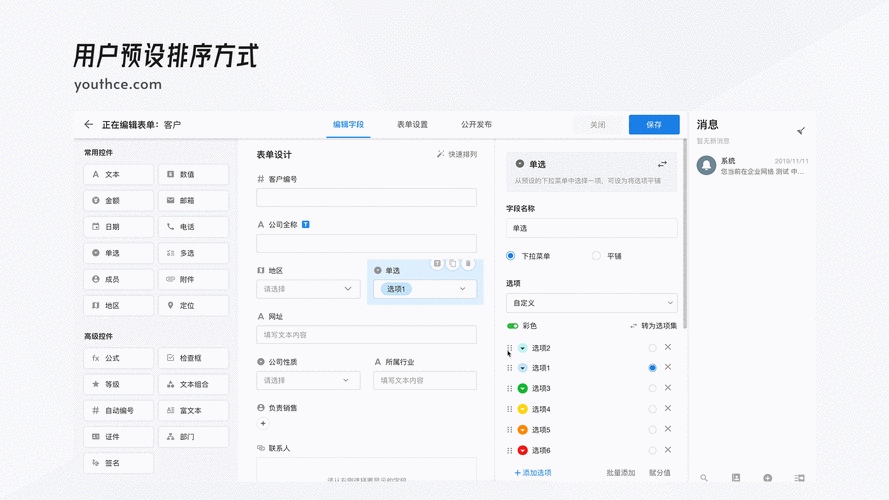The width and height of the screenshot is (889, 500).
Task: Switch to the 表单设置 tab
Action: coord(412,125)
